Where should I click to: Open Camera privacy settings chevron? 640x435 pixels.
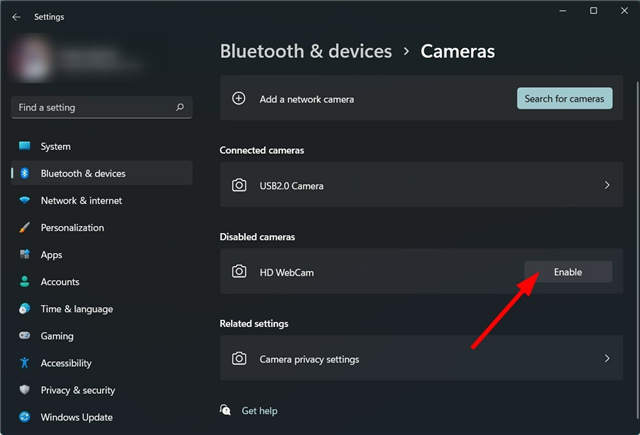coord(607,358)
